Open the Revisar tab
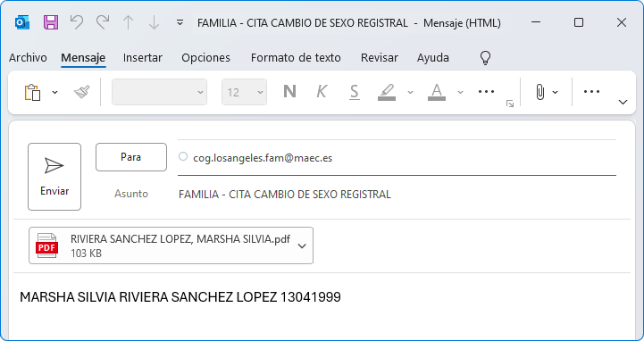This screenshot has width=644, height=341. (x=379, y=58)
